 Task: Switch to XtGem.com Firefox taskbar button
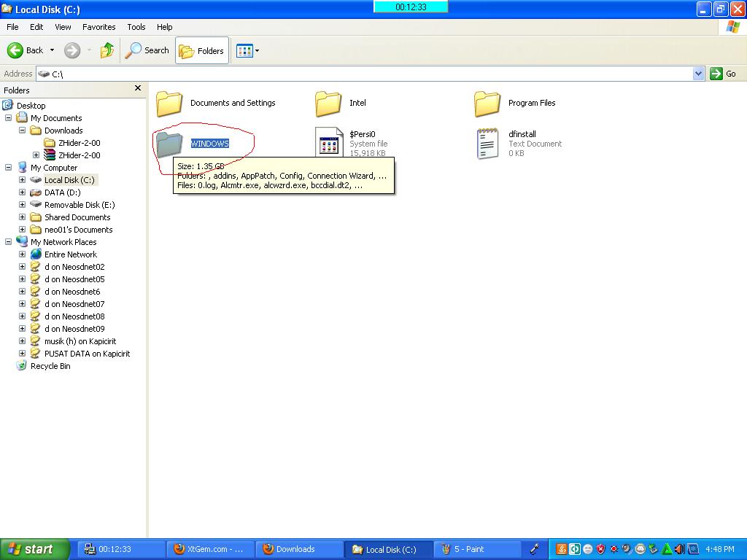(x=209, y=549)
